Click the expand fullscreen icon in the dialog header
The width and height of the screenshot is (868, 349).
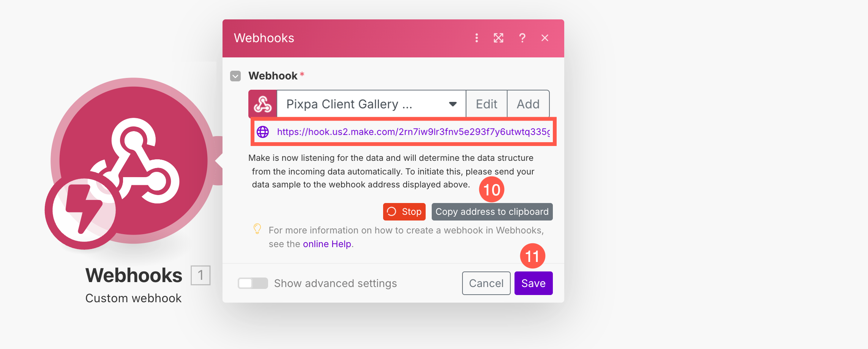pyautogui.click(x=499, y=38)
